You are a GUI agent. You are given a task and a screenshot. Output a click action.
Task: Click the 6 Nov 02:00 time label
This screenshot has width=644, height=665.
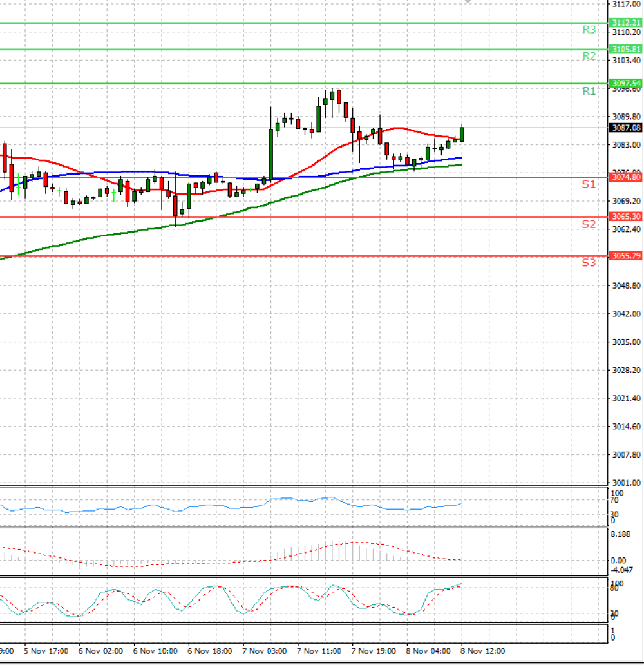point(100,651)
